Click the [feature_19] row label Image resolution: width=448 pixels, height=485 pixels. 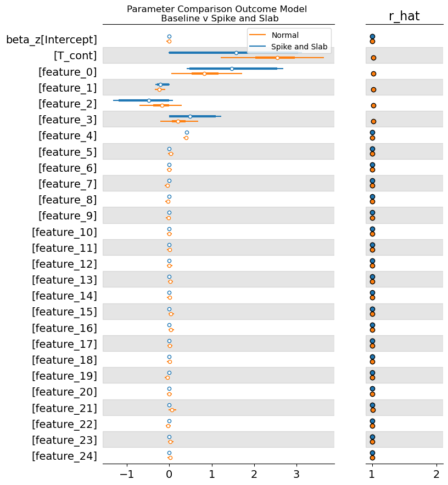click(64, 376)
